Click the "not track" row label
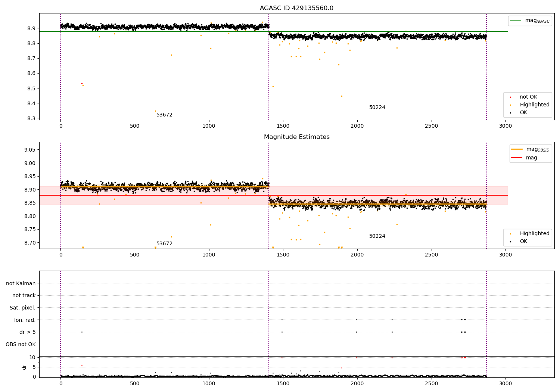This screenshot has width=560, height=392. click(24, 296)
